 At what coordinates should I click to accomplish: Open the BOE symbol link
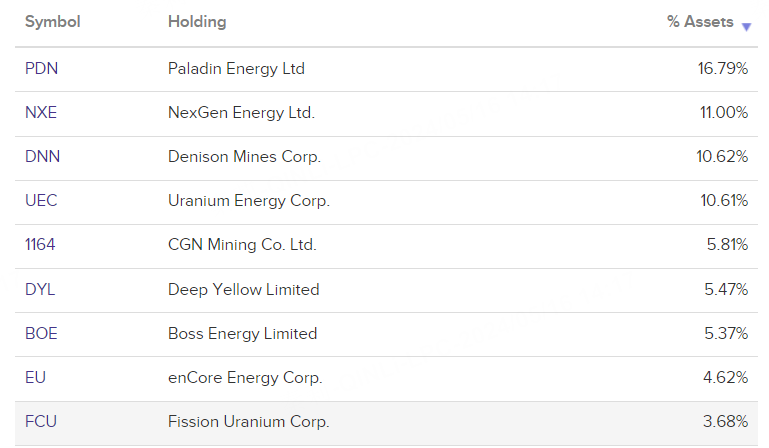tap(41, 333)
